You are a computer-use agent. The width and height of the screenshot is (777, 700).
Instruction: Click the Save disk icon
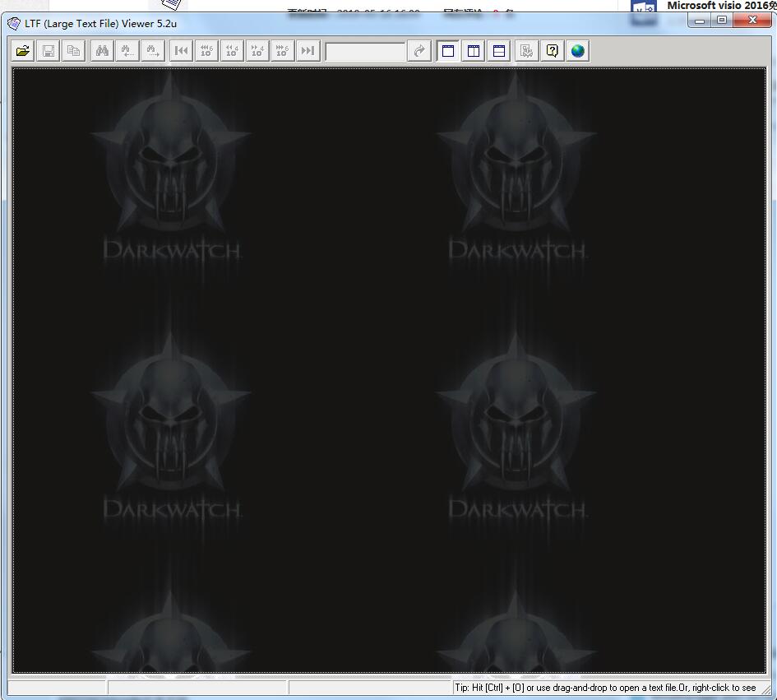[x=49, y=51]
